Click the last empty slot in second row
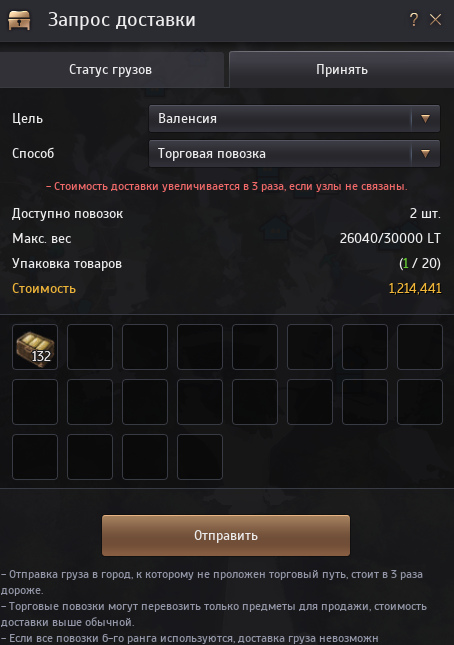This screenshot has width=454, height=645. [x=420, y=402]
